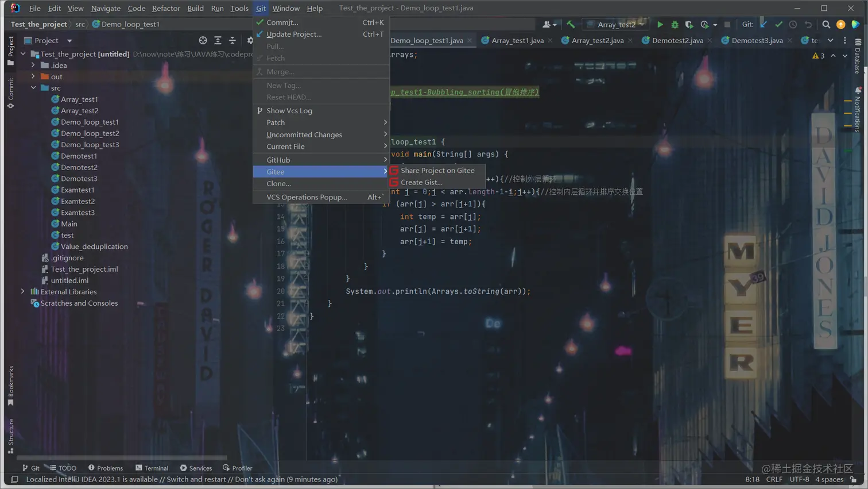Viewport: 868px width, 489px height.
Task: Open the Database tool window sidebar
Action: (x=858, y=56)
